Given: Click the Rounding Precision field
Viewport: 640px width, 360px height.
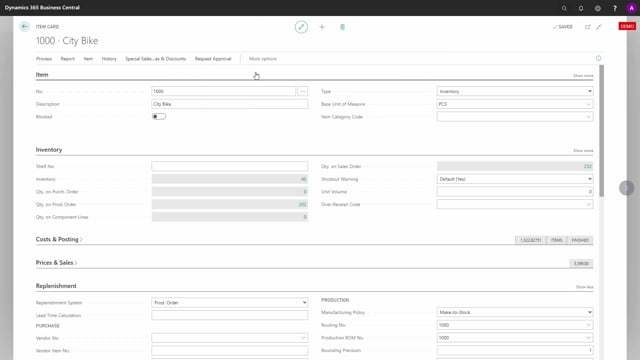Looking at the screenshot, I should tap(515, 350).
